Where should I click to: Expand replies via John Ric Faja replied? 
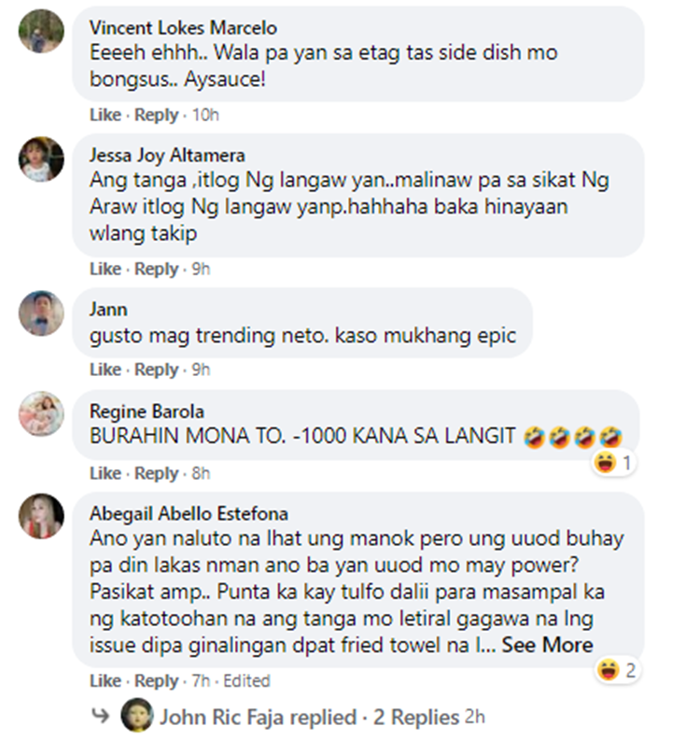click(x=258, y=718)
